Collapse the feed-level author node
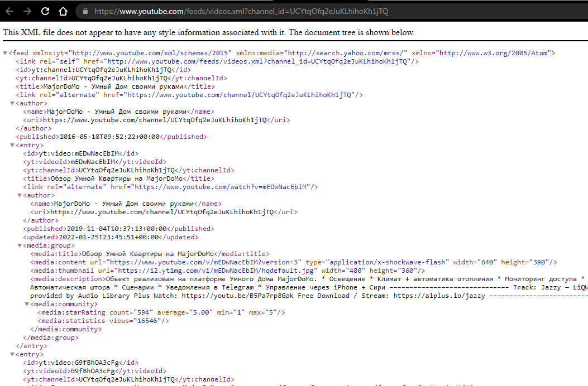Screen dimensions: 588x386 [12, 103]
